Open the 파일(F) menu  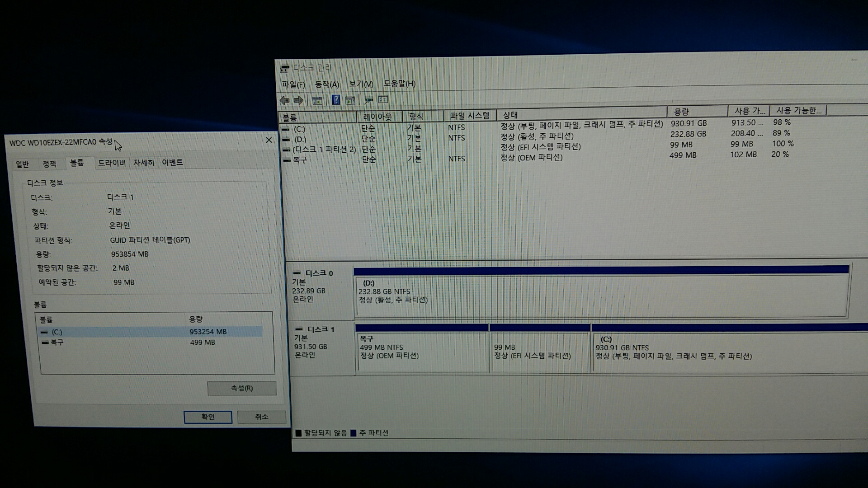293,84
